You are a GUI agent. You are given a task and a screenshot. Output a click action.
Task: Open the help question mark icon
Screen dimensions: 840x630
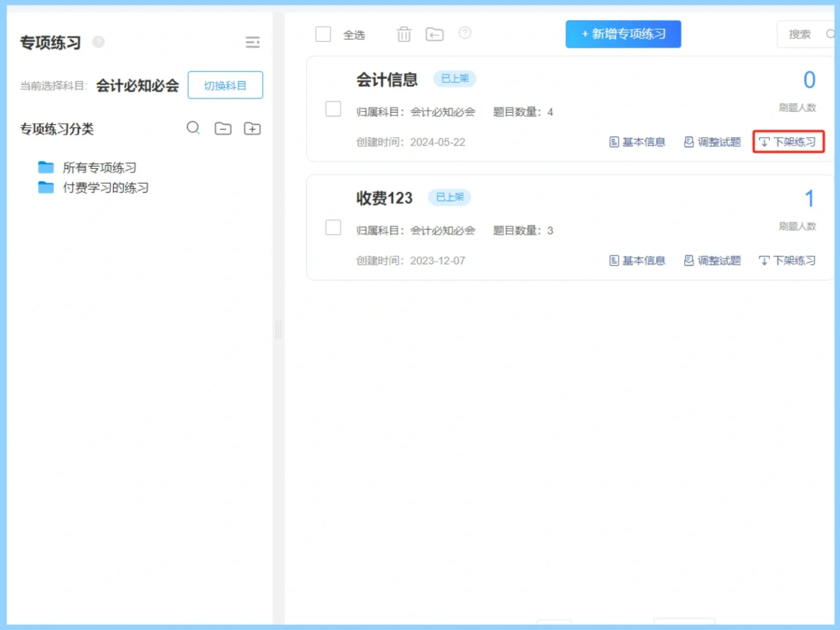465,33
